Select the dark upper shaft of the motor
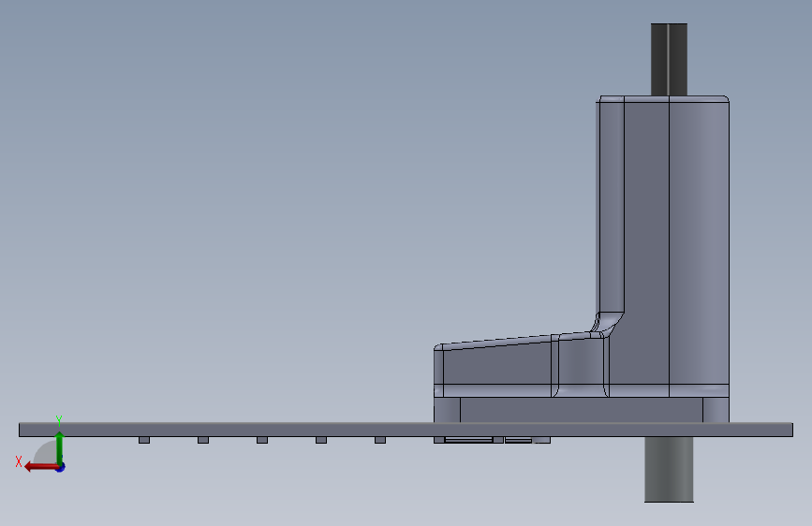 point(669,59)
